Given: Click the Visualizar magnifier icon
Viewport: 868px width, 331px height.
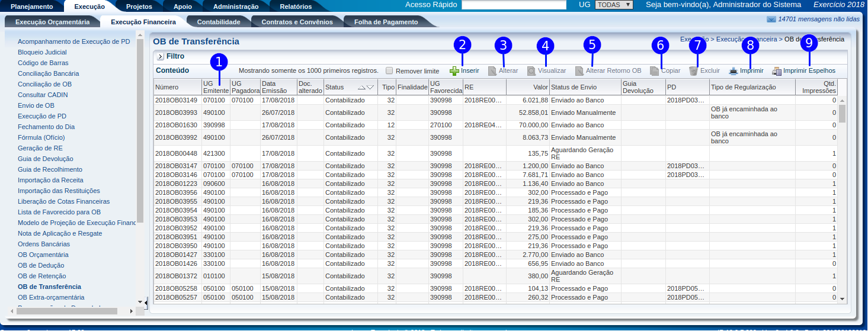Looking at the screenshot, I should pyautogui.click(x=531, y=71).
